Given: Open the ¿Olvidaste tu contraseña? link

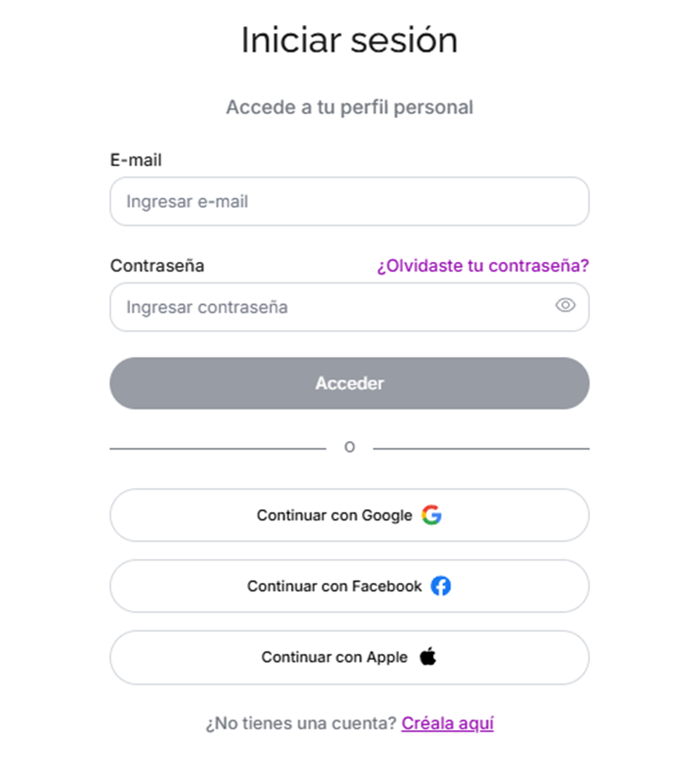Looking at the screenshot, I should (x=483, y=265).
